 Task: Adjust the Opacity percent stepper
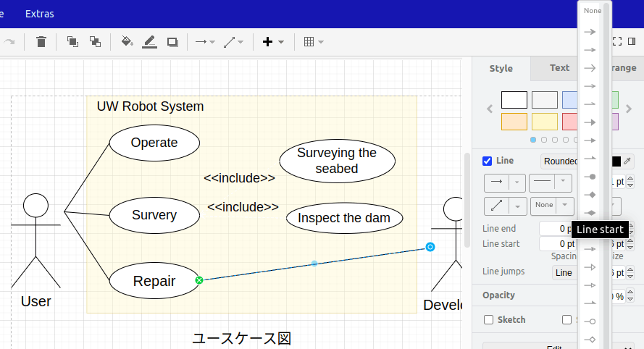point(630,296)
